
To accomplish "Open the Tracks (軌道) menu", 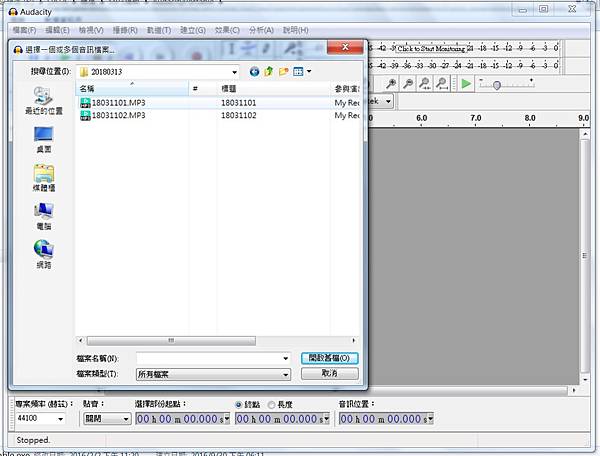I will [159, 30].
